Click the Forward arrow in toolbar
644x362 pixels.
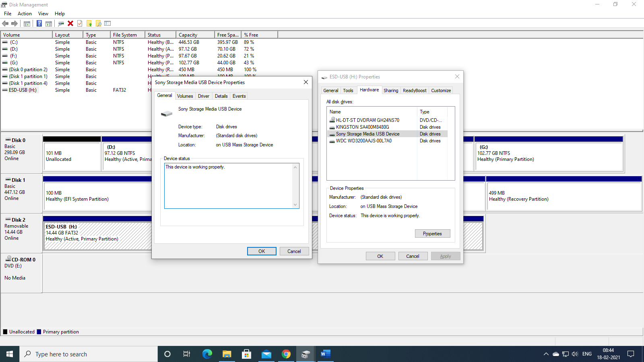tap(14, 23)
